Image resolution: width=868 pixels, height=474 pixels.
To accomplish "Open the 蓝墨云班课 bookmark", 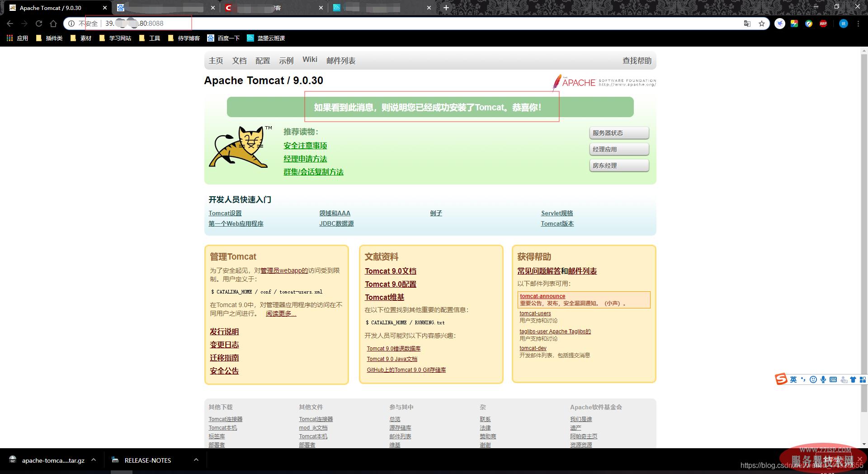I will pyautogui.click(x=266, y=38).
